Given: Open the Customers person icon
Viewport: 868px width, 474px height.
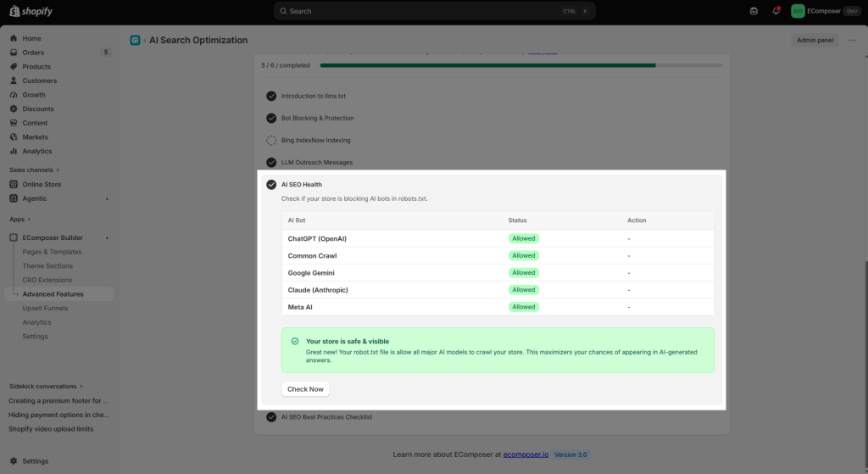Looking at the screenshot, I should [14, 81].
